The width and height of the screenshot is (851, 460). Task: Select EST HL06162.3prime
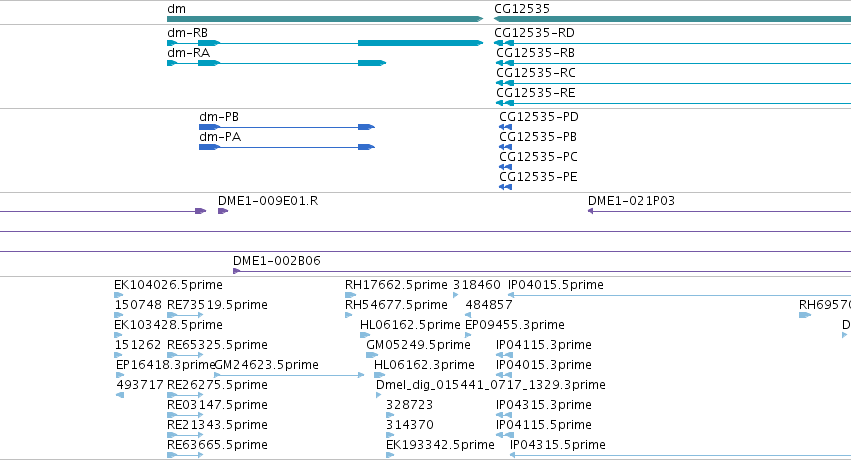[424, 365]
